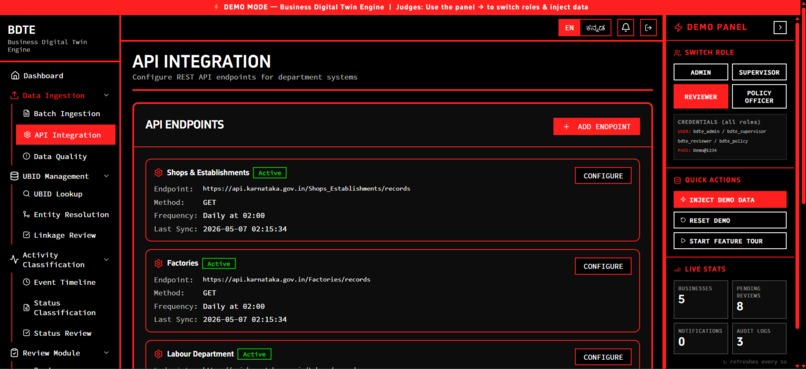This screenshot has width=806, height=369.
Task: Open Status Classification page
Action: point(65,308)
